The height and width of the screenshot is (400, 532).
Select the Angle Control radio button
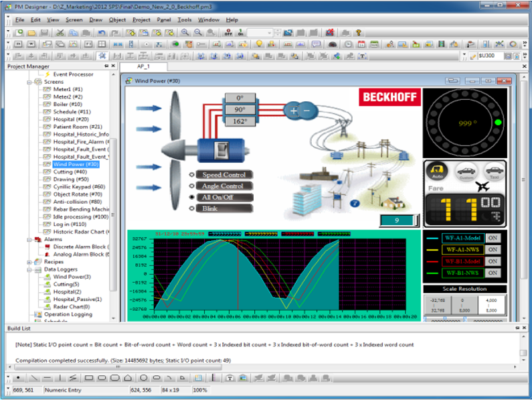point(191,186)
